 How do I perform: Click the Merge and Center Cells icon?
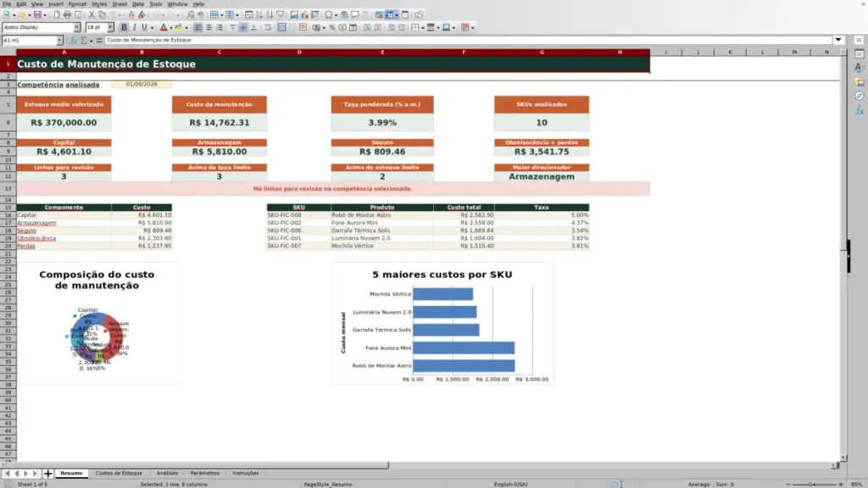pyautogui.click(x=281, y=28)
